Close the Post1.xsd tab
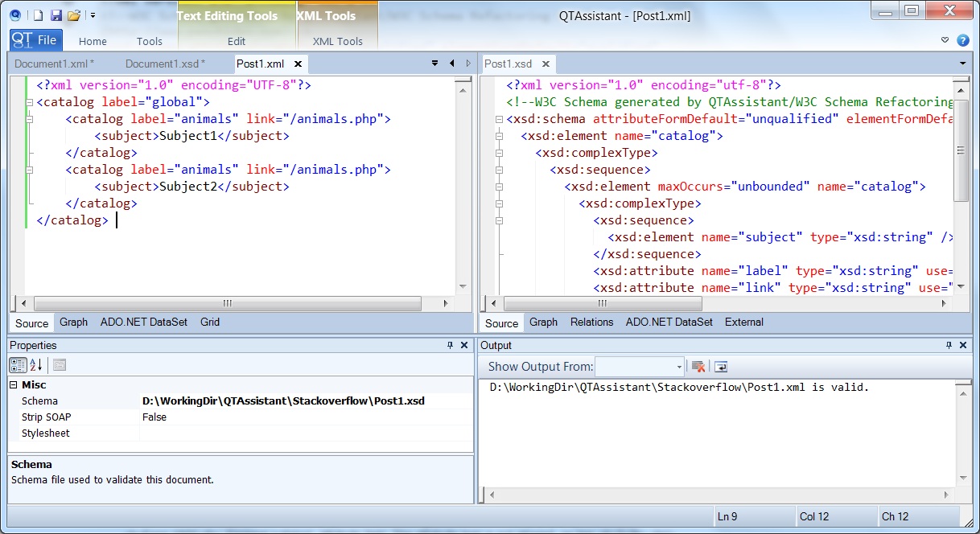The height and width of the screenshot is (534, 980). [546, 64]
